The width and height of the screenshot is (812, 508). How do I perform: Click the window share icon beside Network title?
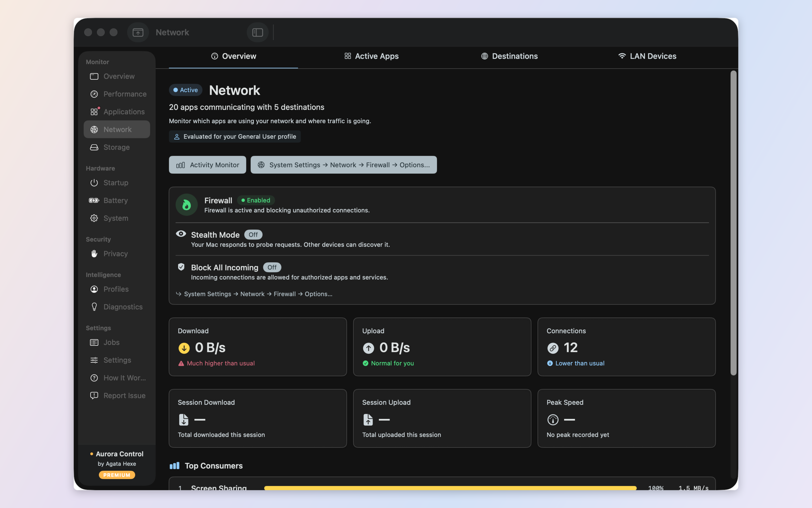pos(138,32)
